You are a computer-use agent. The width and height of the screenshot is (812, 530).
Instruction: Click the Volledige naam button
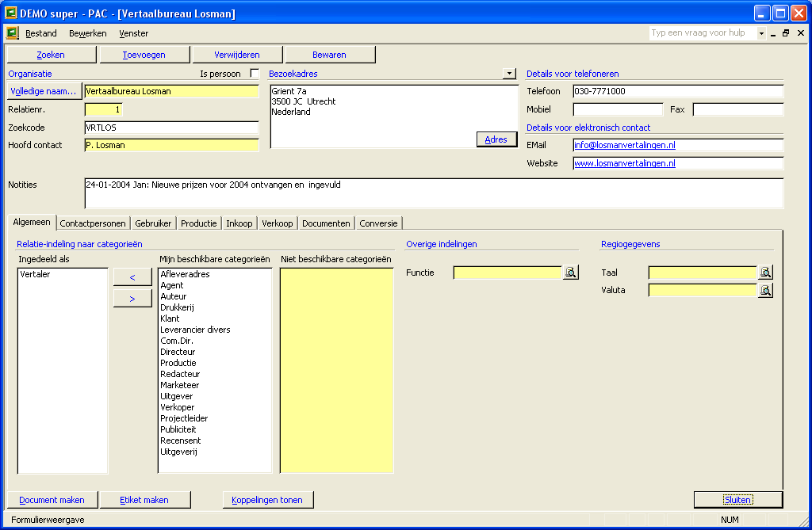44,91
